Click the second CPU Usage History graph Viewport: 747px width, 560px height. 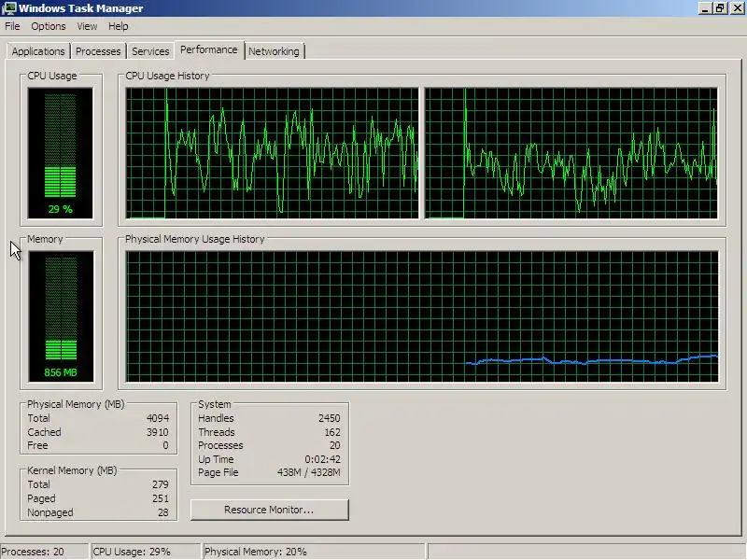[571, 153]
